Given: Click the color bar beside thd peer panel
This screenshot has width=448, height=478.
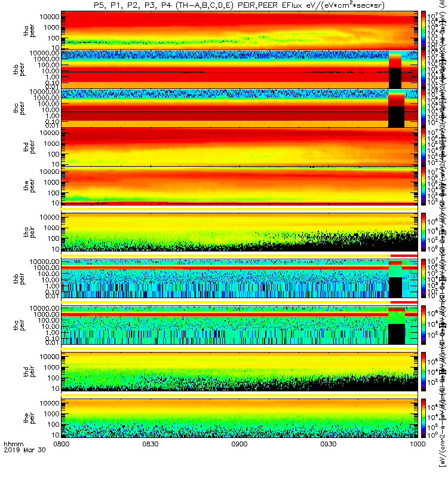Looking at the screenshot, I should pyautogui.click(x=424, y=147).
